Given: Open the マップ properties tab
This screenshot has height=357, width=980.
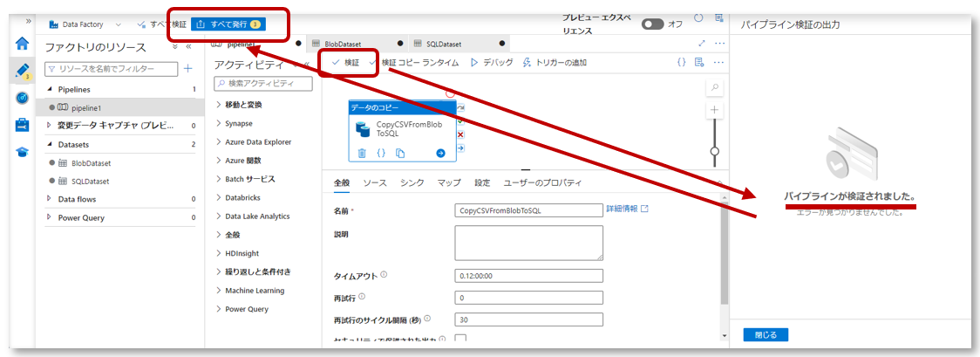Looking at the screenshot, I should pos(449,182).
